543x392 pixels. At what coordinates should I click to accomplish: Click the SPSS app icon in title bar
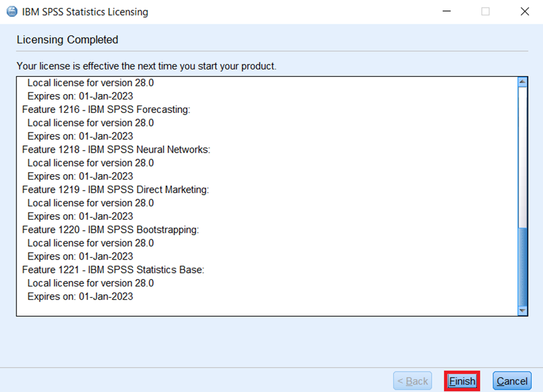pyautogui.click(x=12, y=12)
